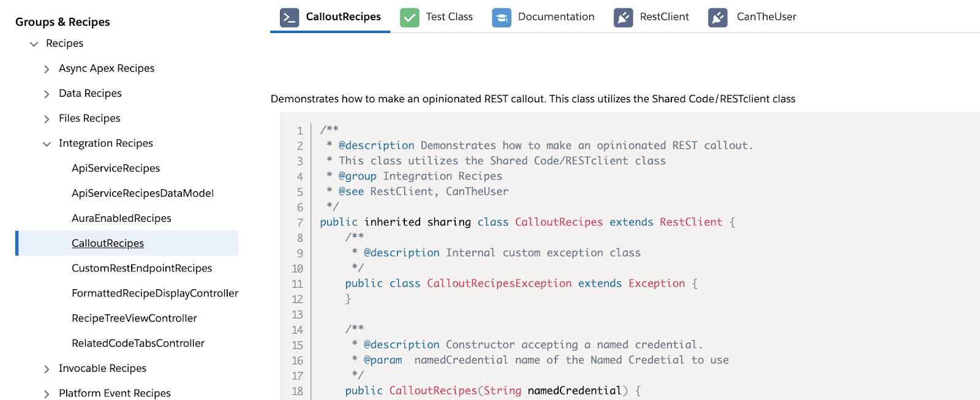Click the Recipes root tree label
This screenshot has width=980, height=400.
tap(64, 43)
